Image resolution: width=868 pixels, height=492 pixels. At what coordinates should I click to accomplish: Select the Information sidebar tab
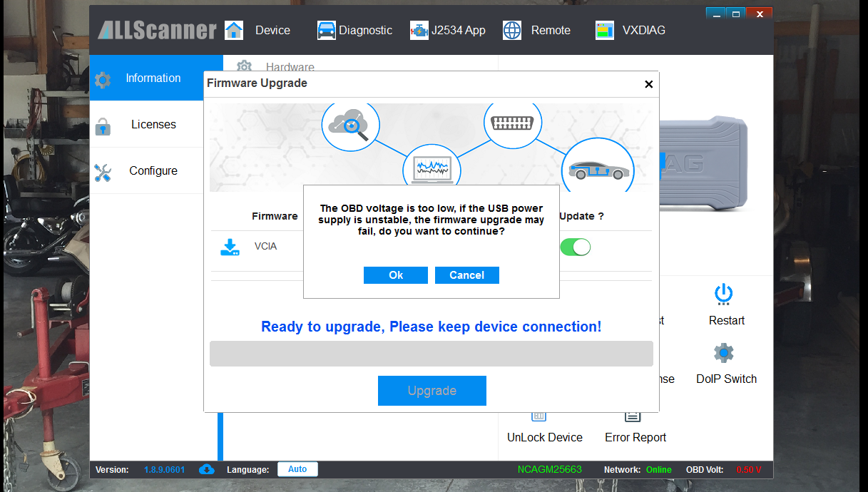click(x=153, y=78)
